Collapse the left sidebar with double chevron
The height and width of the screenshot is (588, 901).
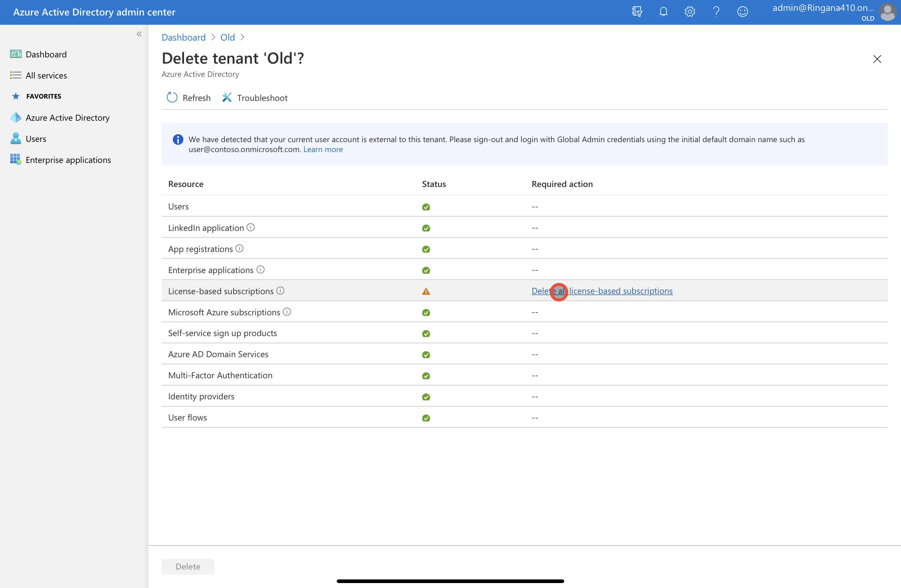click(139, 34)
